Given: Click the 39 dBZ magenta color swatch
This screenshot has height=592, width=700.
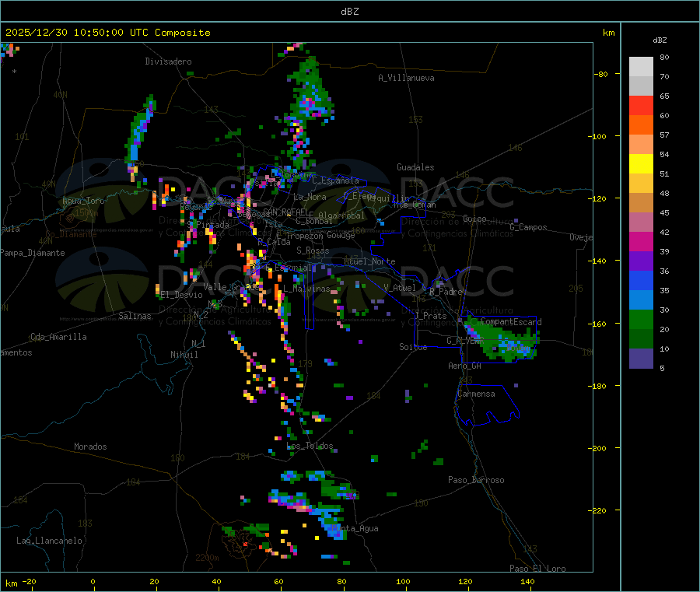Looking at the screenshot, I should (641, 241).
